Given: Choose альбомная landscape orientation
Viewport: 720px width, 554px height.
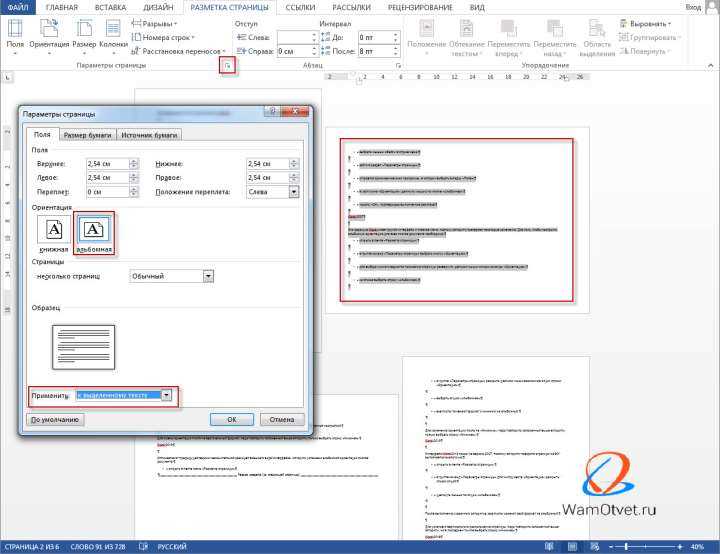Looking at the screenshot, I should tap(94, 234).
